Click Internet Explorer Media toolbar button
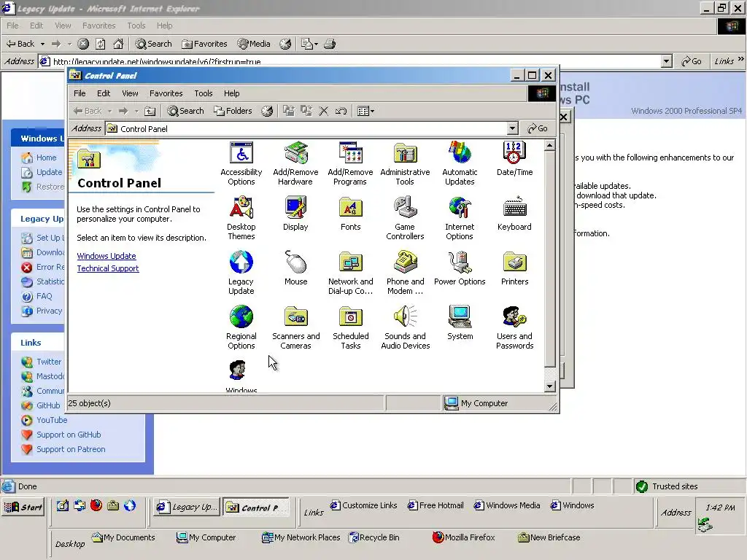The width and height of the screenshot is (747, 560). click(254, 44)
